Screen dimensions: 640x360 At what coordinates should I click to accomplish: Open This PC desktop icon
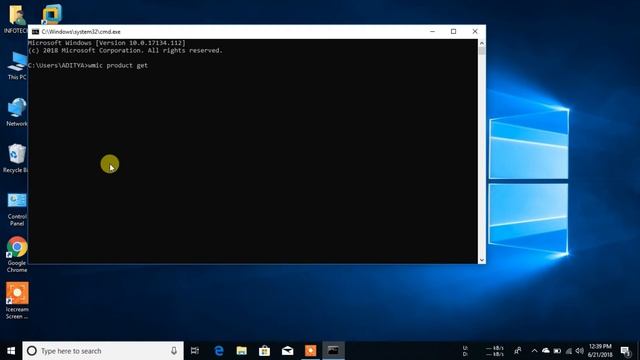click(16, 66)
